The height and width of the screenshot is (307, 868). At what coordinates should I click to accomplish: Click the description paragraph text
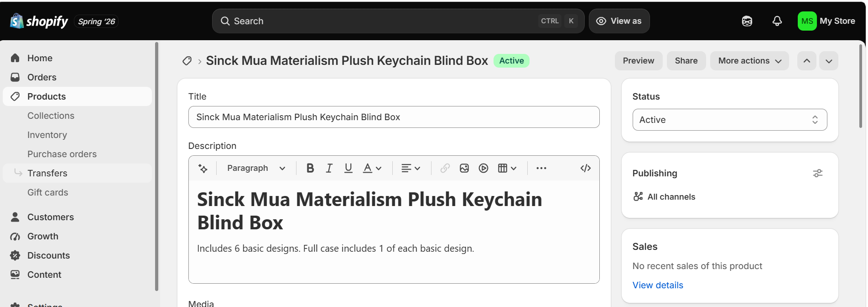[335, 249]
